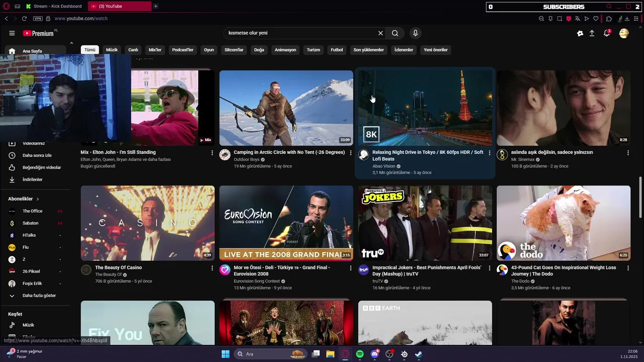Open the Easy Setup sliders icon
The image size is (644, 362).
(x=637, y=19)
